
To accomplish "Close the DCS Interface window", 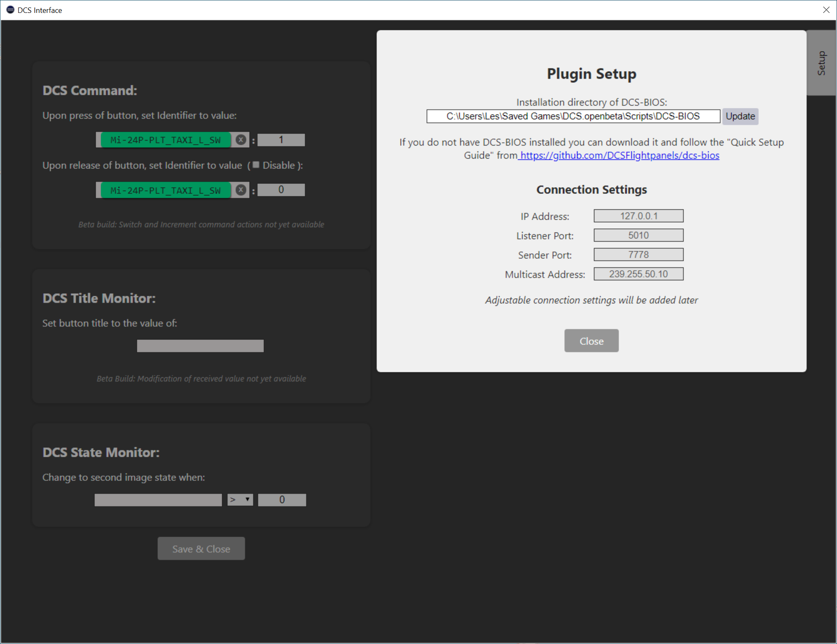I will point(826,10).
